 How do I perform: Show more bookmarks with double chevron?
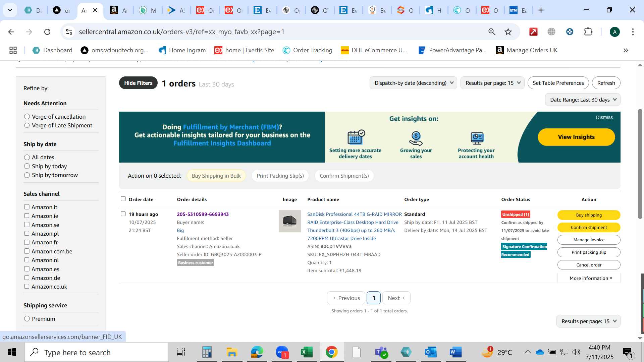(626, 50)
